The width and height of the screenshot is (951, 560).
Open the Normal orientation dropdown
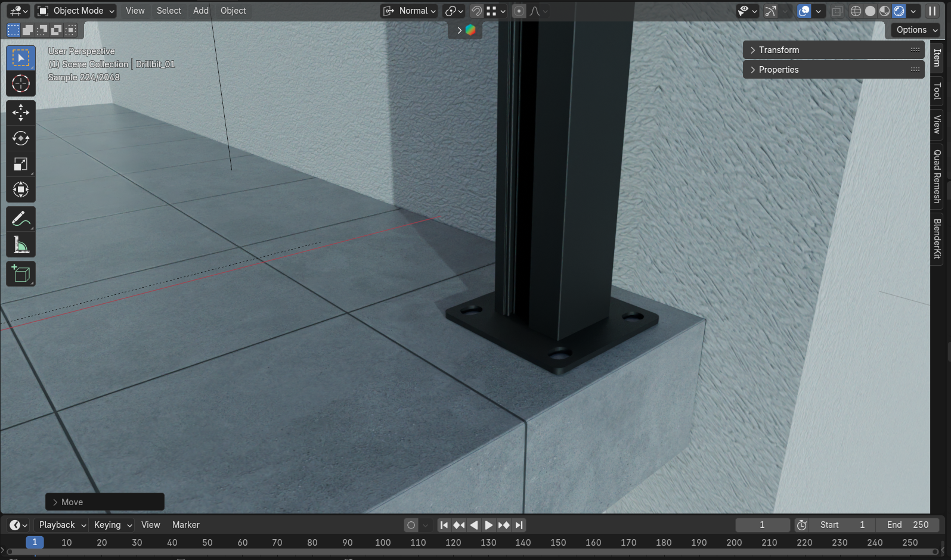click(x=410, y=11)
